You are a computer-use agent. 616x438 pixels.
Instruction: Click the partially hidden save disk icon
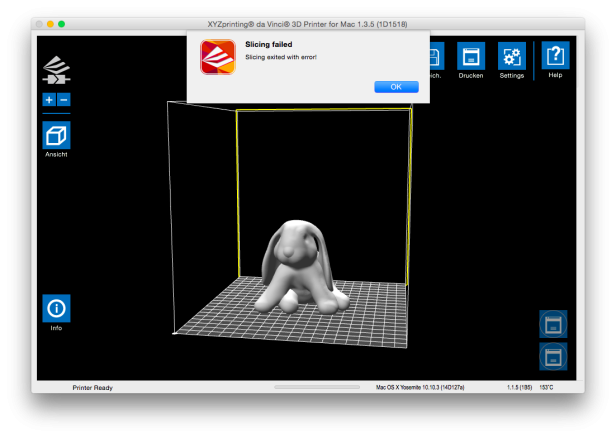(x=437, y=56)
